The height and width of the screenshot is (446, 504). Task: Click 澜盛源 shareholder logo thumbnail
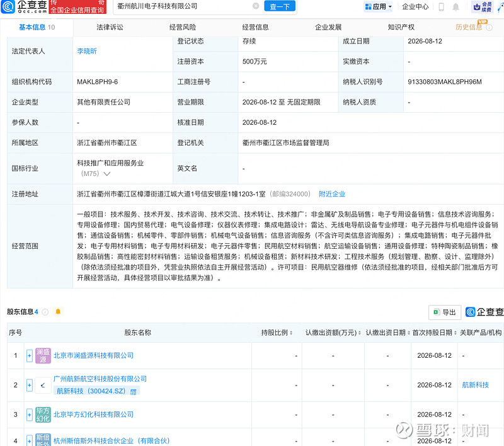(x=43, y=355)
